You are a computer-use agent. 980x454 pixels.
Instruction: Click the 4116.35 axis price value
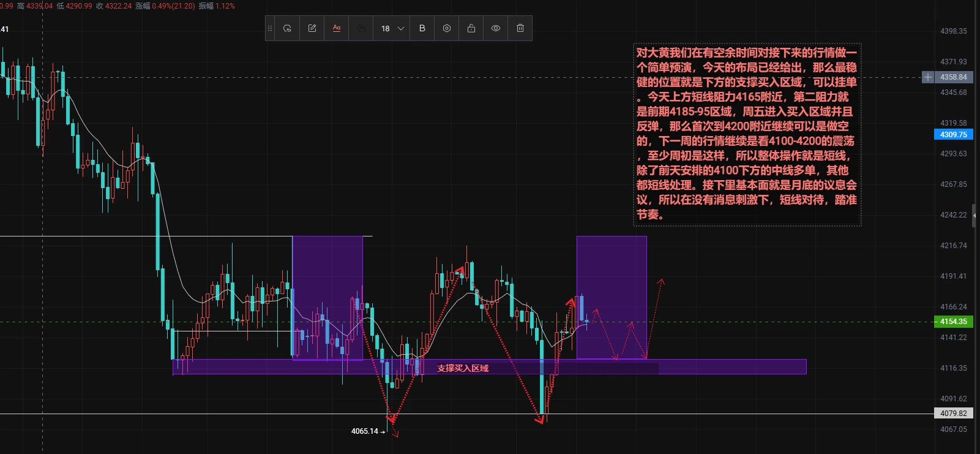[x=954, y=368]
